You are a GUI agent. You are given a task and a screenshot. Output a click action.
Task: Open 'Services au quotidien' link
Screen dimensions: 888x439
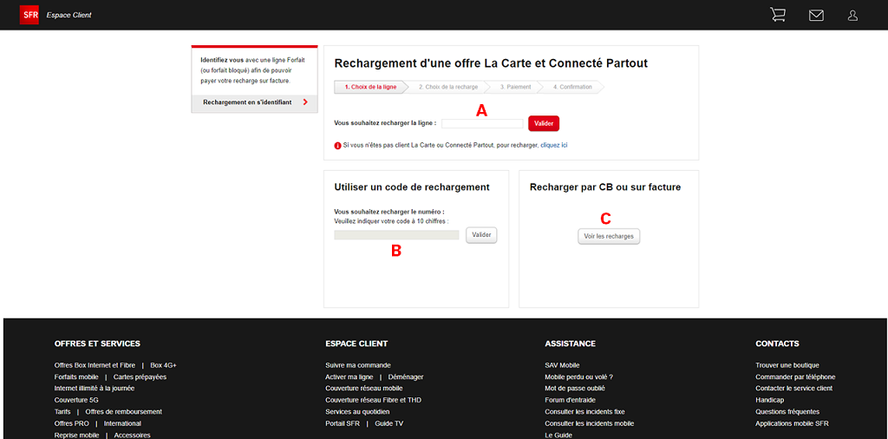(x=357, y=412)
